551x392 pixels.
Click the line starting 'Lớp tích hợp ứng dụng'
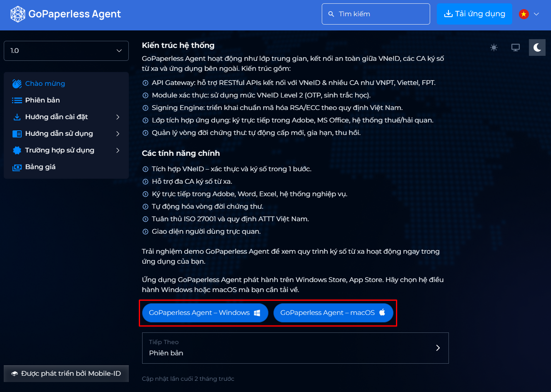coord(293,120)
